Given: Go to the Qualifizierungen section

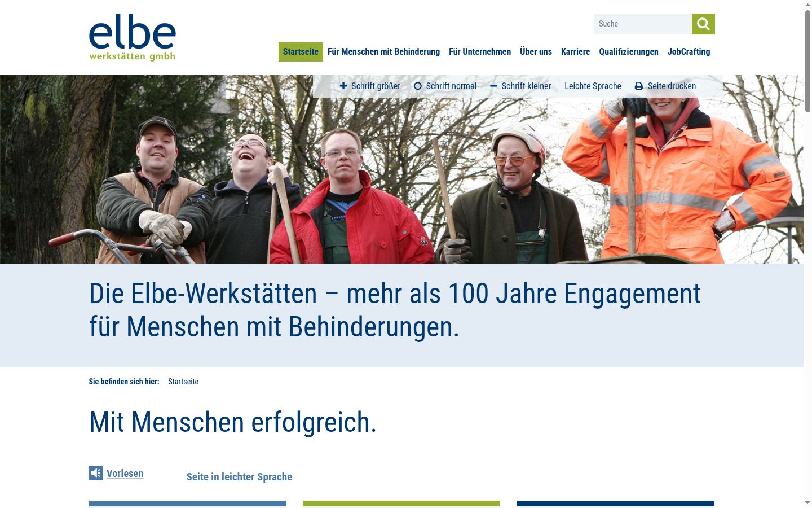Looking at the screenshot, I should (629, 52).
